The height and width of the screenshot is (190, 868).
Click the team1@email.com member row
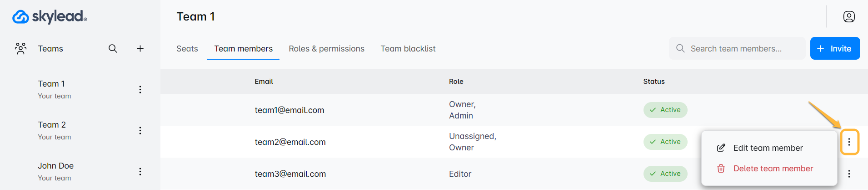[x=289, y=110]
